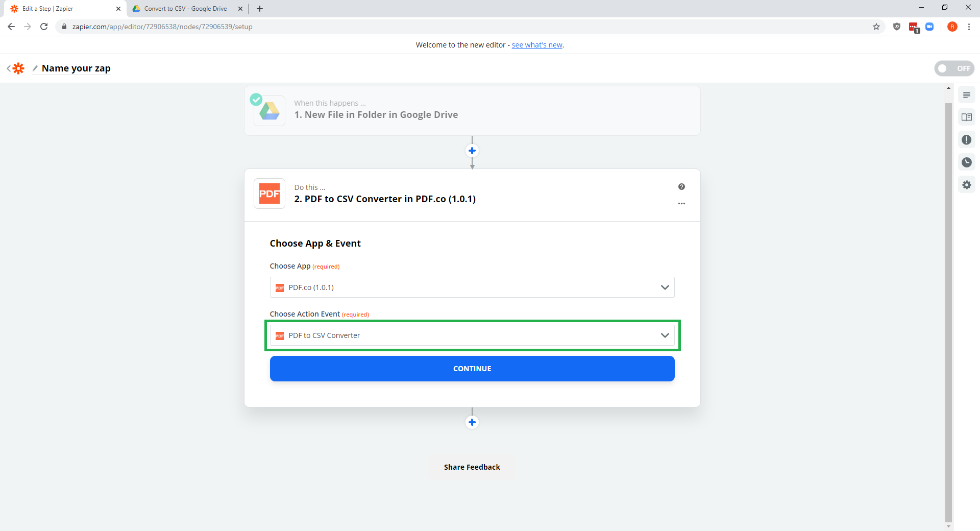
Task: Click scrollbar down arrow
Action: [x=948, y=526]
